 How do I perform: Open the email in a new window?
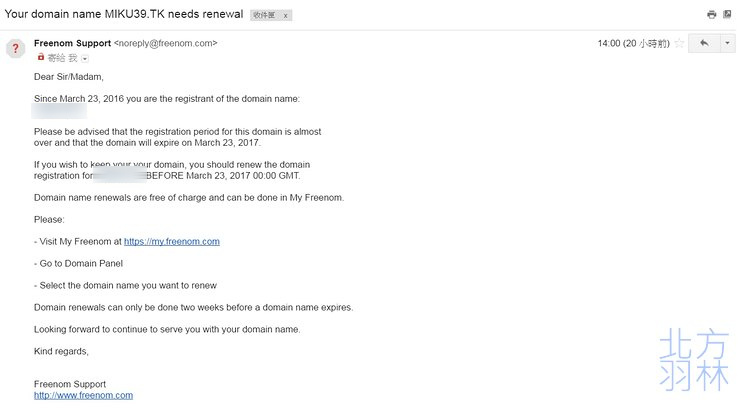pyautogui.click(x=727, y=14)
